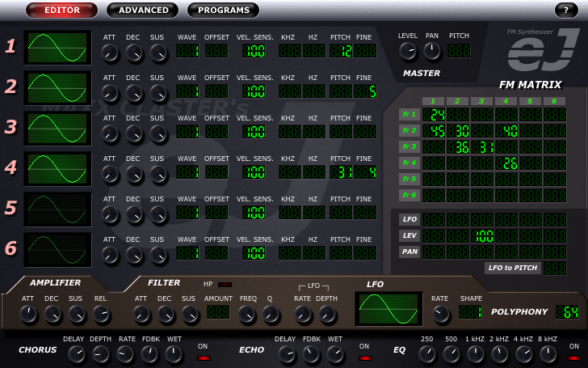Open the PROGRAMS tab

[x=224, y=11]
